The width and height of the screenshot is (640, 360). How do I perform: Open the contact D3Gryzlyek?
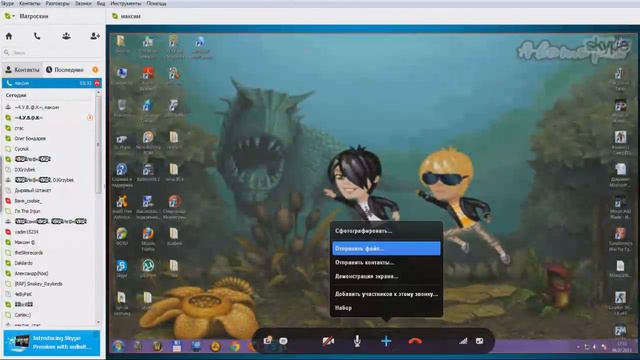pyautogui.click(x=49, y=169)
